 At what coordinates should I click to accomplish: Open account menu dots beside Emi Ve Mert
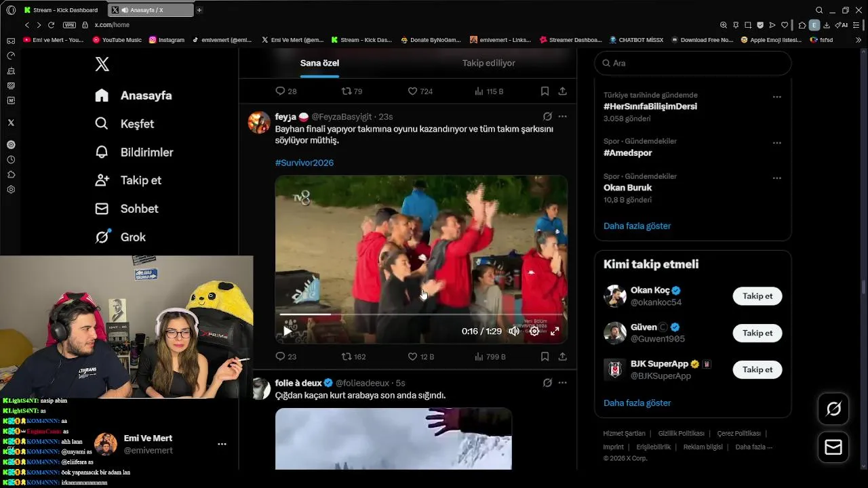(x=222, y=444)
